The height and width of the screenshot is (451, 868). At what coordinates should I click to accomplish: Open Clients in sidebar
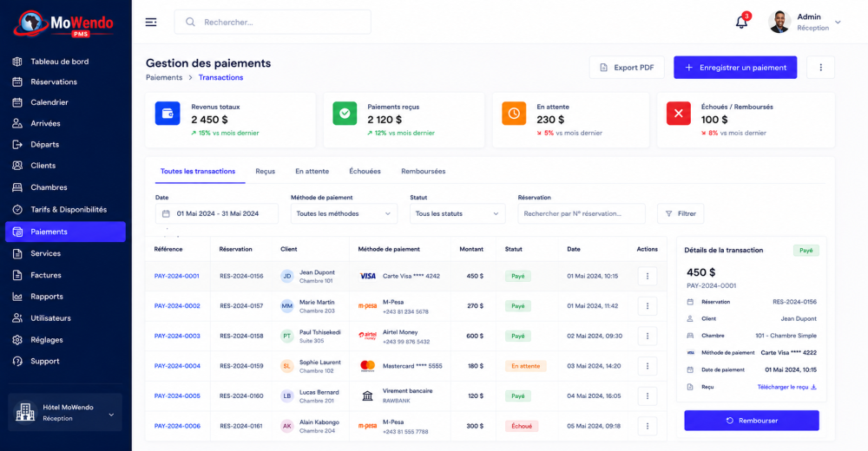[65, 166]
